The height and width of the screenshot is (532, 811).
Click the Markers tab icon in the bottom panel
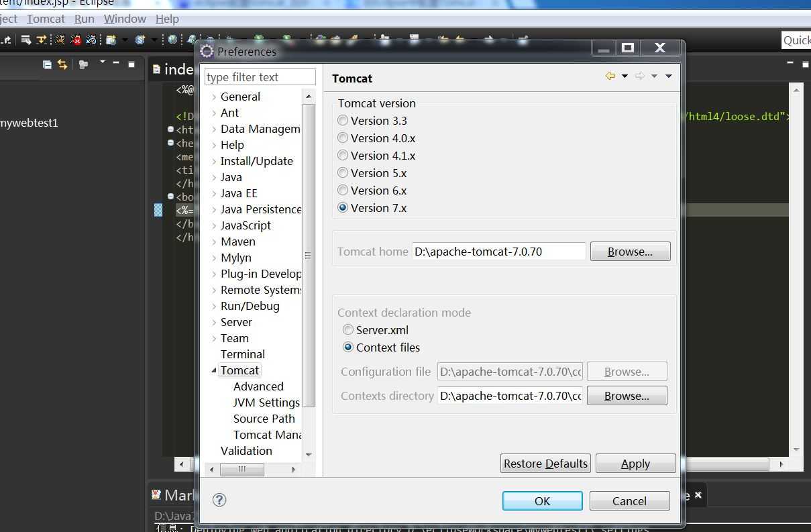(x=156, y=494)
